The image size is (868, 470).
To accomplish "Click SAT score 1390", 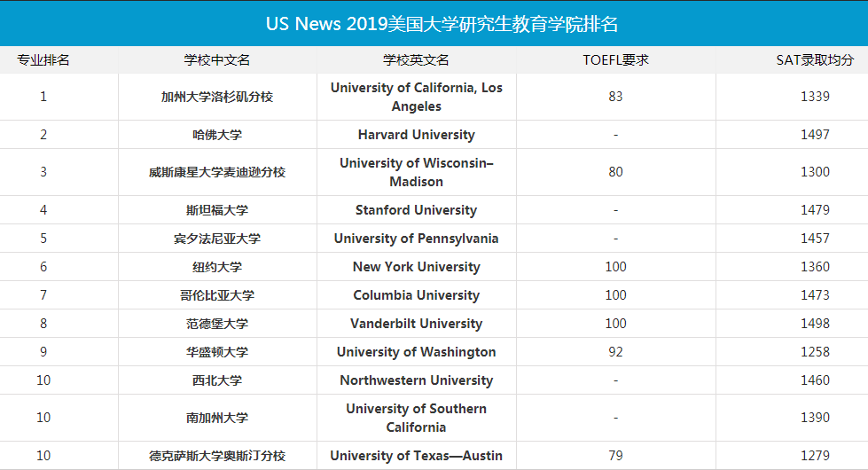I will coord(815,418).
